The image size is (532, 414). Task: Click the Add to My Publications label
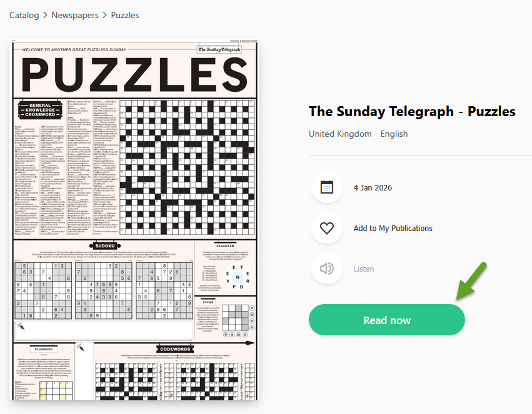click(393, 229)
